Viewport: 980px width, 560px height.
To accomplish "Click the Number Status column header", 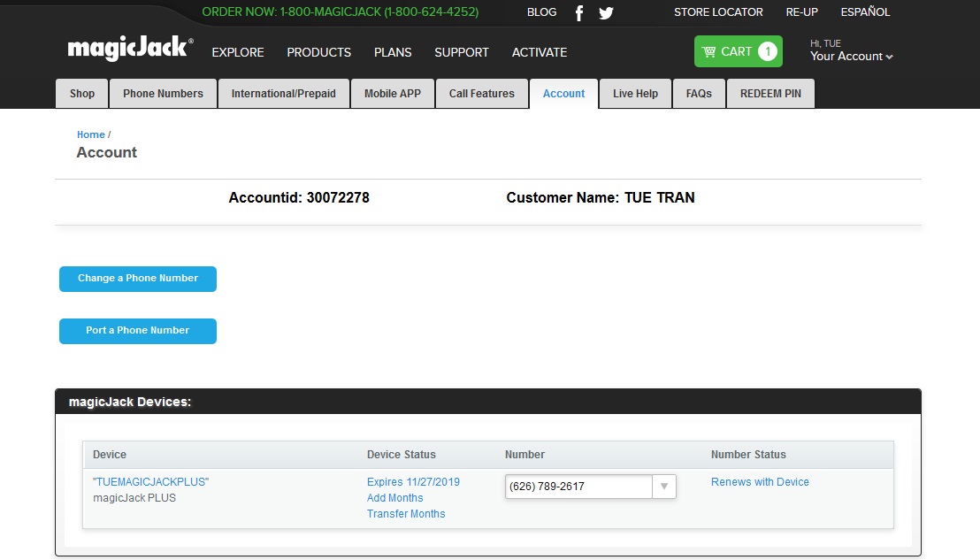I will (748, 455).
